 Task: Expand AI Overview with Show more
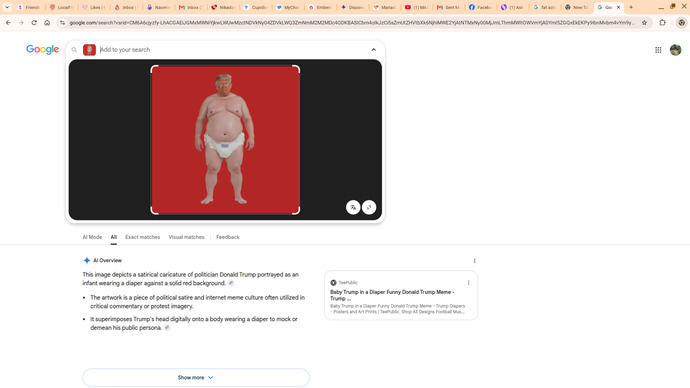tap(196, 377)
